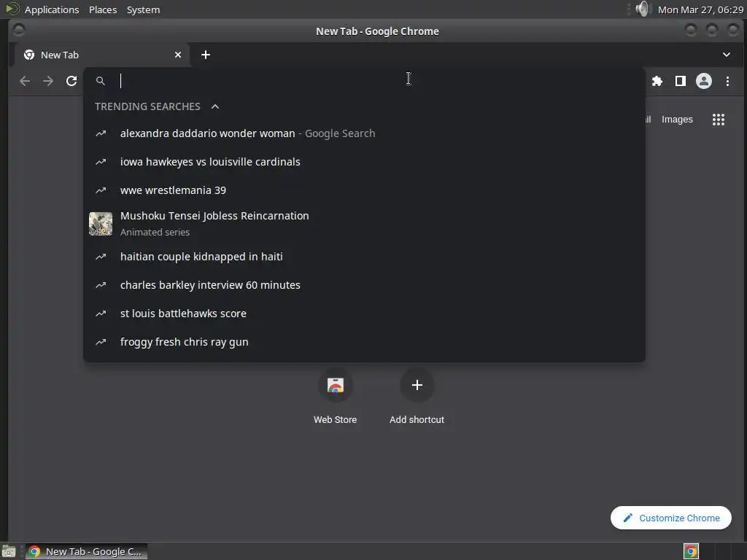The image size is (747, 560).
Task: Click the search magnifier icon in omnibox
Action: (100, 82)
